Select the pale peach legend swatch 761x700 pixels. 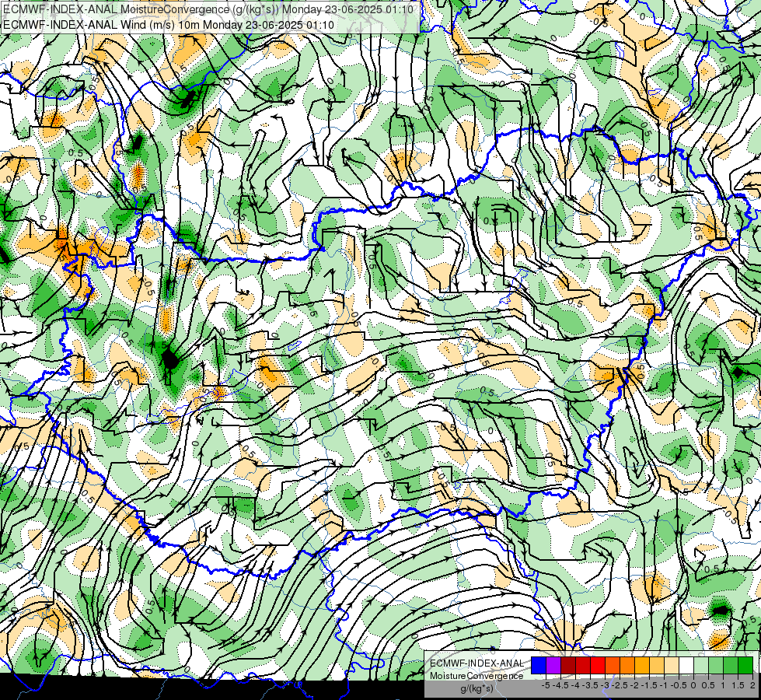(x=671, y=665)
